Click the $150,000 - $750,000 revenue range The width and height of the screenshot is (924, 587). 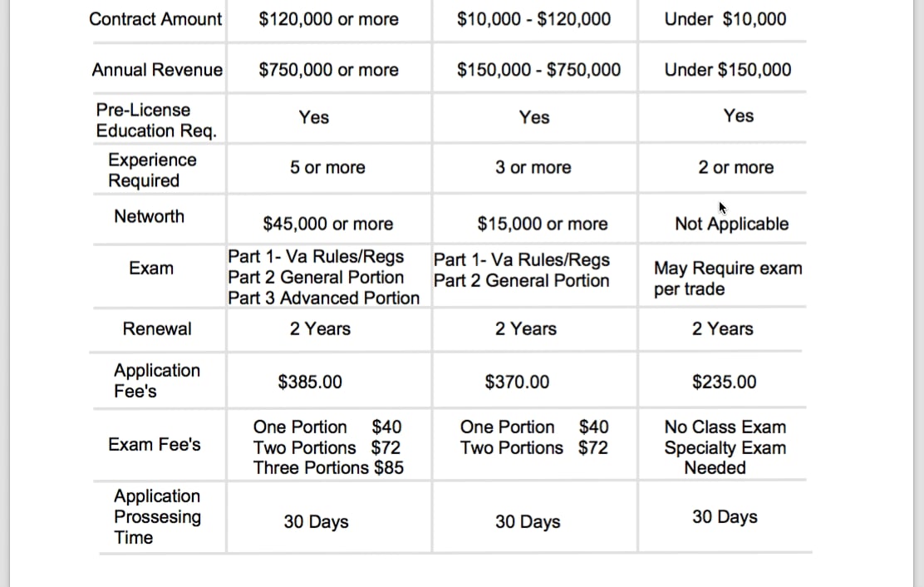pyautogui.click(x=538, y=70)
